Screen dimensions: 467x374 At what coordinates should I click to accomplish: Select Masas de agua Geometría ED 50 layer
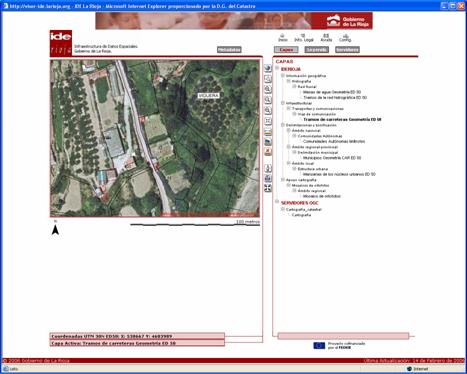pos(332,92)
